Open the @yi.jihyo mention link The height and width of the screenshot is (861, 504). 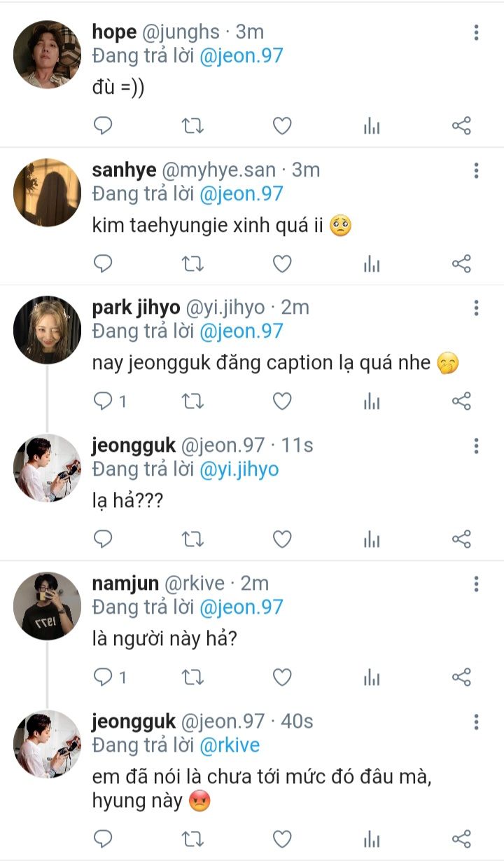coord(239,469)
